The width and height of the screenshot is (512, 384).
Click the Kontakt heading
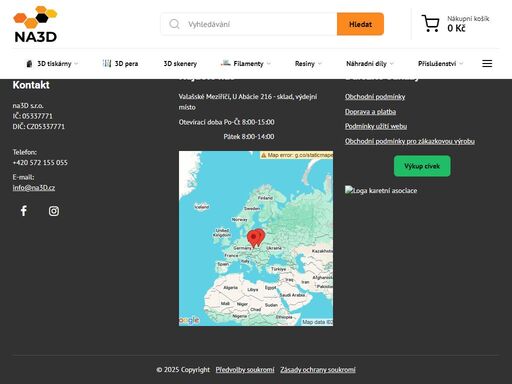coord(31,85)
